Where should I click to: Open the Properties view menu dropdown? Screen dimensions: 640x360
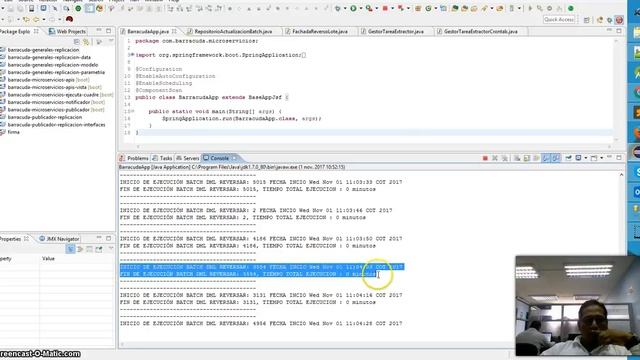point(111,248)
